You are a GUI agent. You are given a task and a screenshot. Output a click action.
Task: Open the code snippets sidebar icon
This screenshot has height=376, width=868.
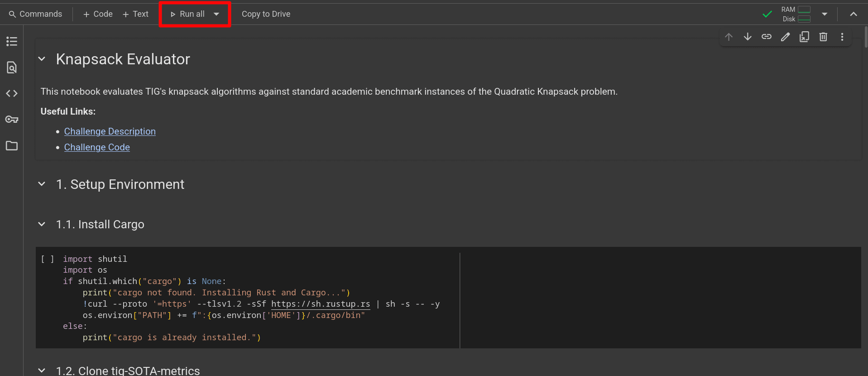tap(12, 93)
